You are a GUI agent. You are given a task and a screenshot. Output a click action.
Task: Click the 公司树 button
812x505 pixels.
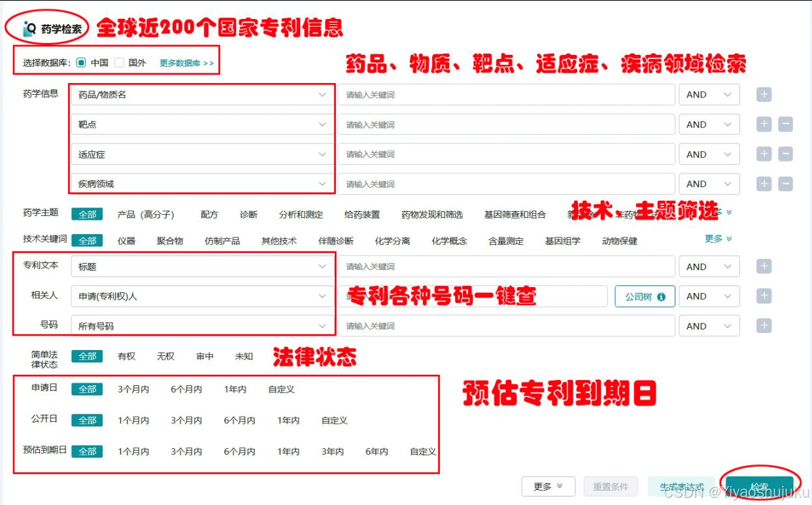645,296
